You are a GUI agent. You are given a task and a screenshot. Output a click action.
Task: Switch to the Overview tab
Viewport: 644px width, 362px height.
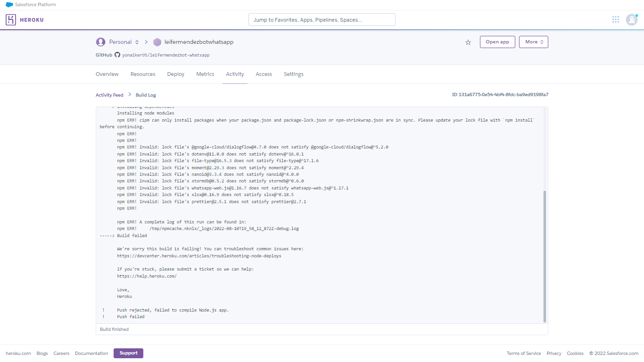pyautogui.click(x=107, y=74)
